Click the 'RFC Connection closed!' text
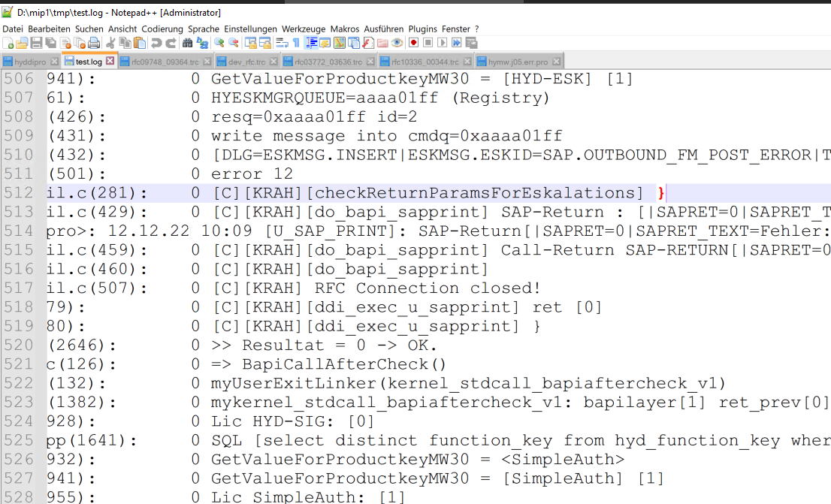 [x=428, y=288]
